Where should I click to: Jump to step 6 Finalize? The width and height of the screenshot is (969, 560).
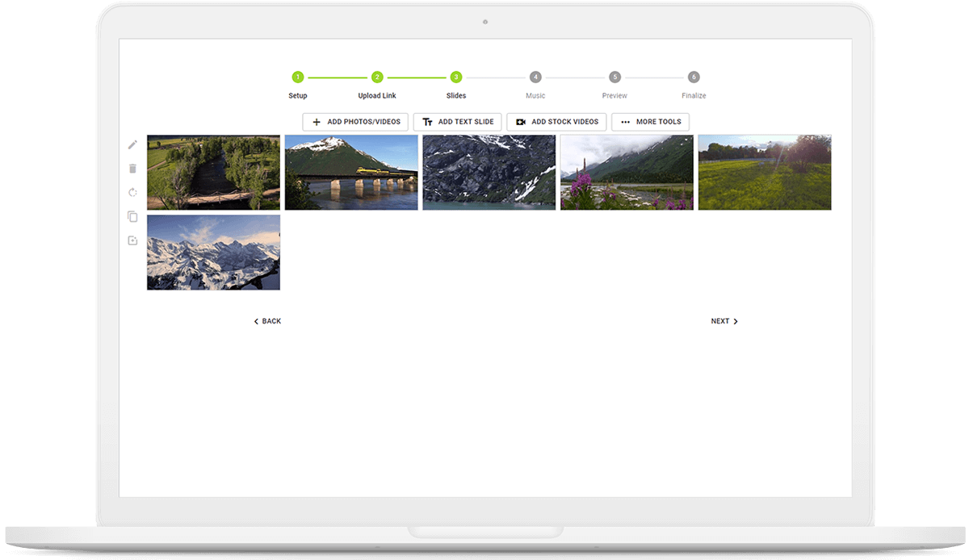click(694, 77)
